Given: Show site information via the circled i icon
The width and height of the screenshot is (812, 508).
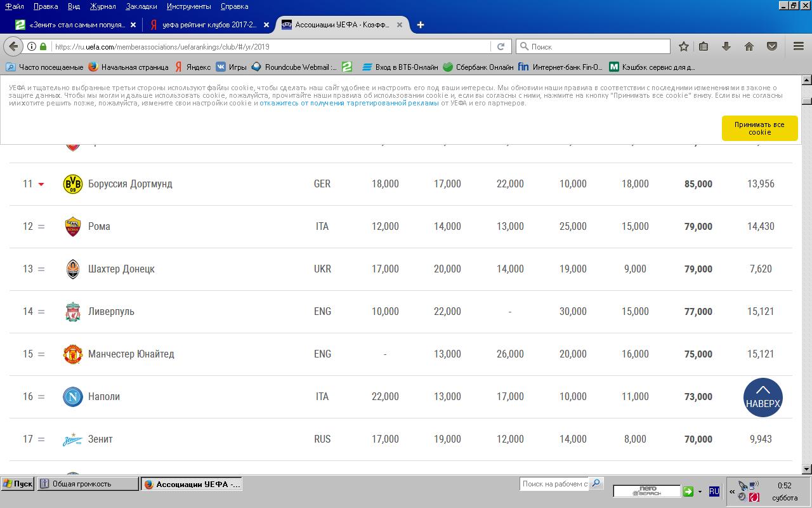Looking at the screenshot, I should [32, 46].
